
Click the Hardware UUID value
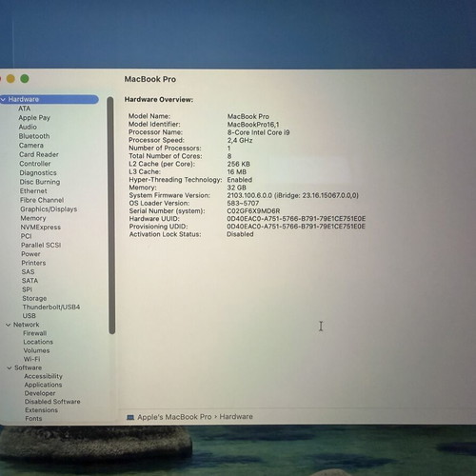[296, 219]
